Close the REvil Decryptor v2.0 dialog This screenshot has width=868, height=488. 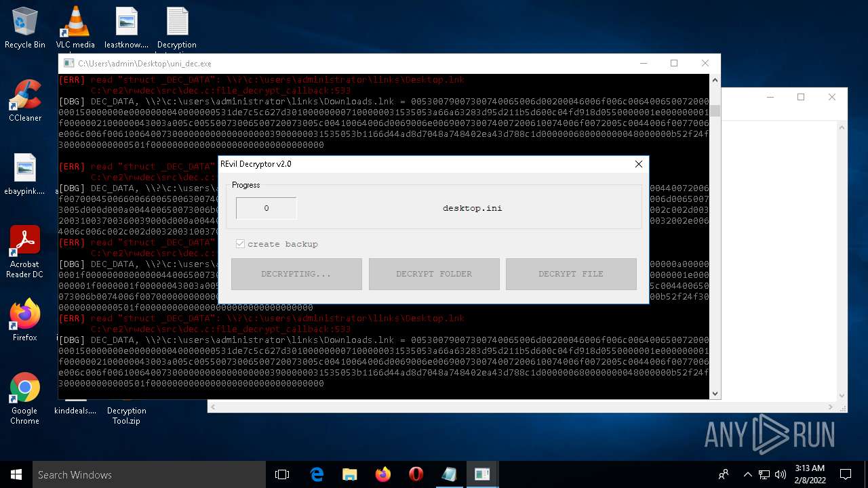pos(638,164)
